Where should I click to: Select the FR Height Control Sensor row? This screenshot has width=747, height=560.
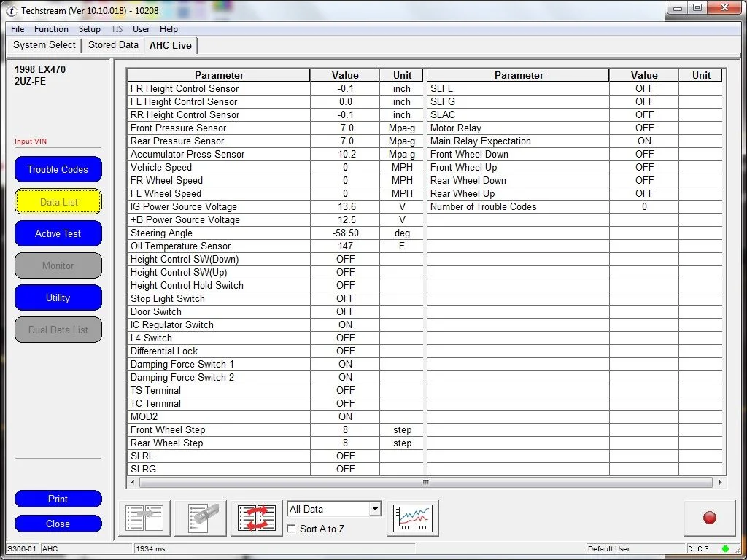point(275,88)
